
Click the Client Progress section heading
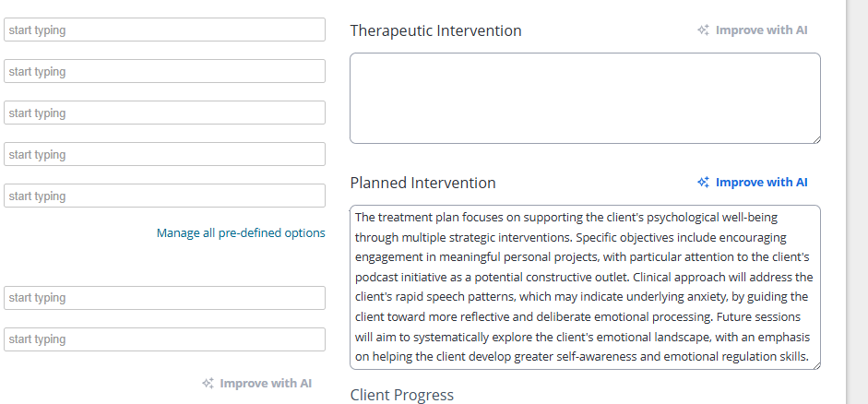(x=402, y=395)
